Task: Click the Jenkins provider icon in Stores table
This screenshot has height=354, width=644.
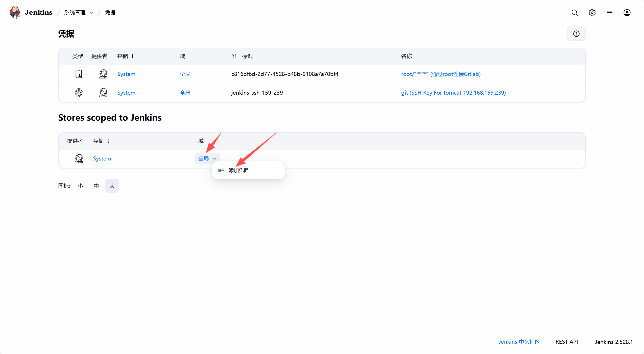Action: 79,158
